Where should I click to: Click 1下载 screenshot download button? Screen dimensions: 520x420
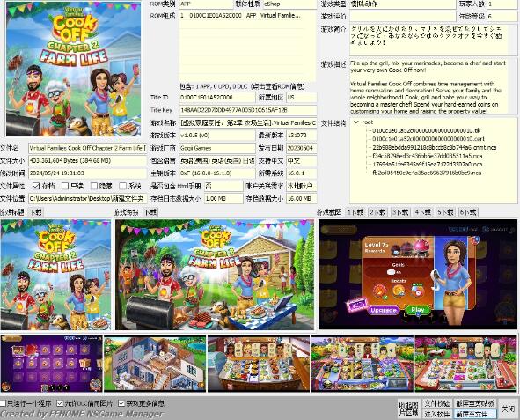pos(355,212)
